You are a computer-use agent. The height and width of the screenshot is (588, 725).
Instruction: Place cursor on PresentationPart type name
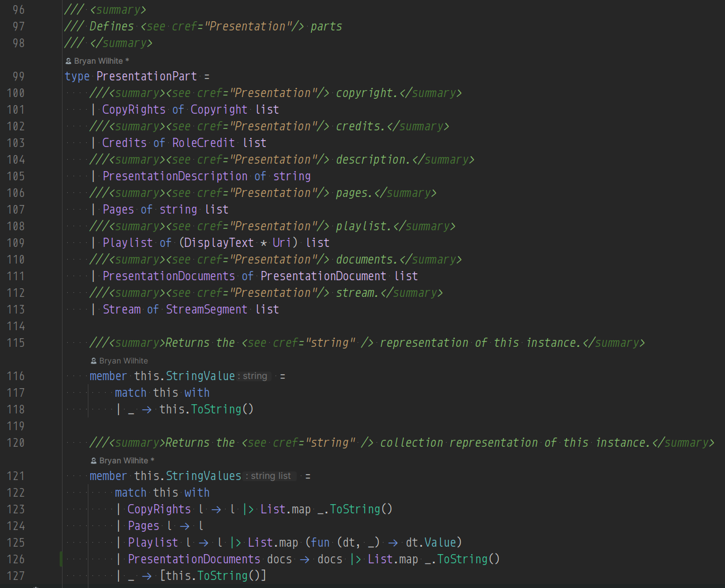(x=146, y=76)
